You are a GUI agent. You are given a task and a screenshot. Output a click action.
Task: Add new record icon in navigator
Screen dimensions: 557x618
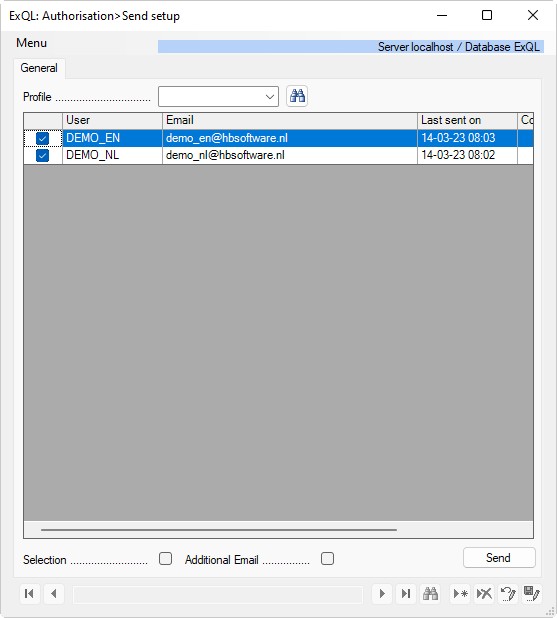[460, 594]
